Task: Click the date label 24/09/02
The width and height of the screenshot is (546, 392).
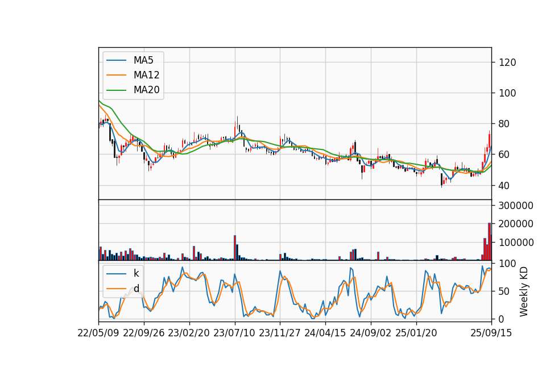Action: coord(370,333)
